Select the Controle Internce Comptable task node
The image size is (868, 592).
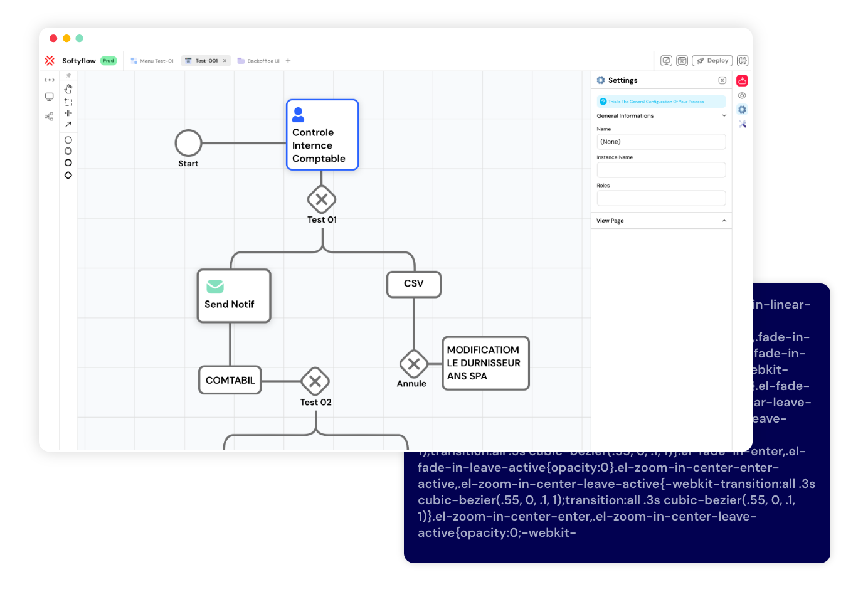[322, 135]
